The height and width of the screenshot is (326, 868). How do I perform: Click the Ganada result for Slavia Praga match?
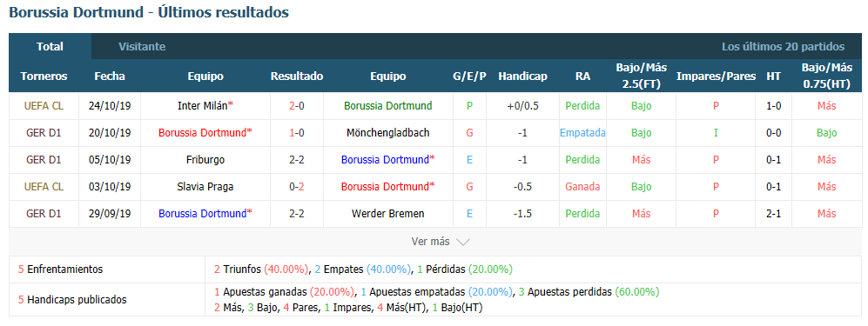coord(582,187)
